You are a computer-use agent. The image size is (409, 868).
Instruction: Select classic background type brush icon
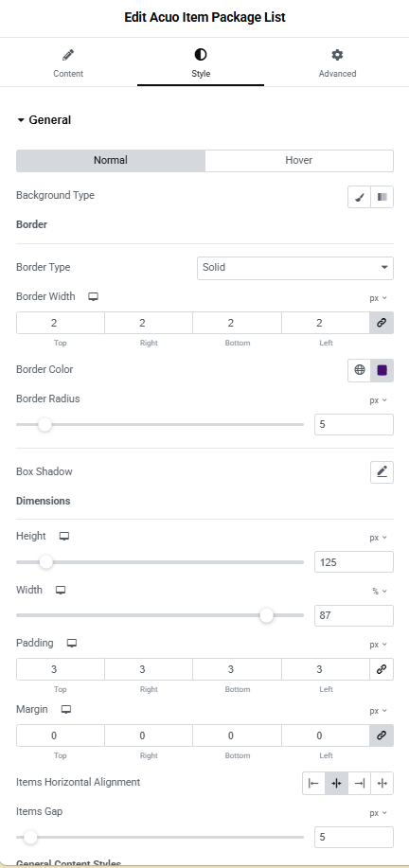coord(359,197)
